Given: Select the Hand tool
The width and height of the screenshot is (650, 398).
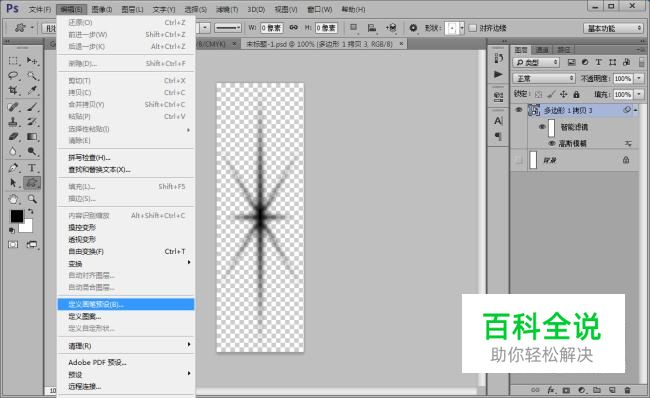Looking at the screenshot, I should point(13,199).
